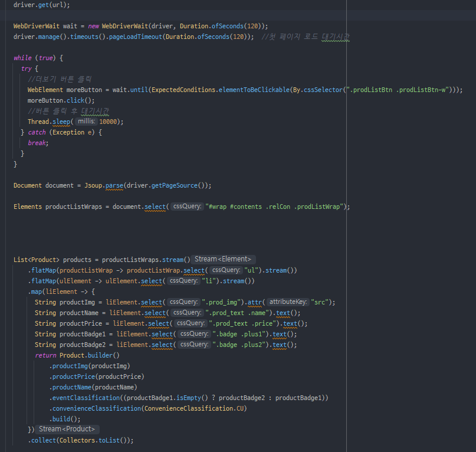Viewport: 476px width, 452px height.
Task: Click the 'true' keyword in while condition
Action: (46, 58)
